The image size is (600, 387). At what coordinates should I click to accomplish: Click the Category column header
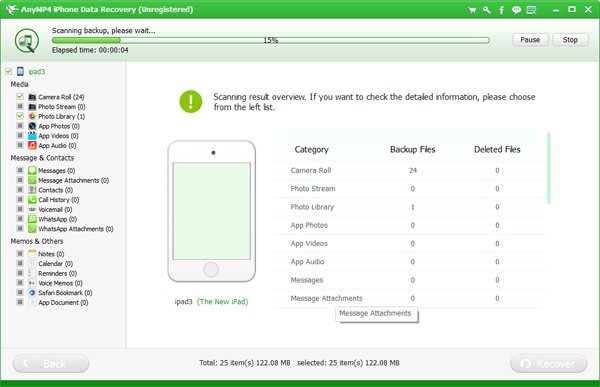coord(311,150)
